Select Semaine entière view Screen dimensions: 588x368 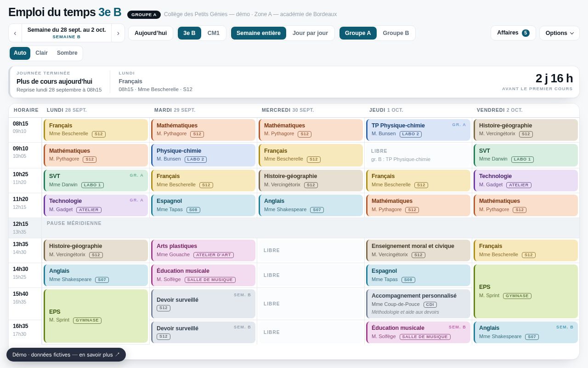pos(259,33)
